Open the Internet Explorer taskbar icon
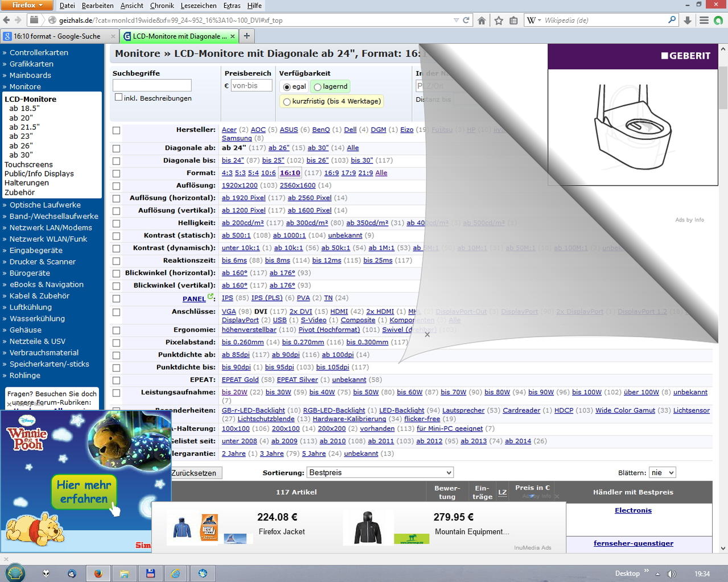Image resolution: width=728 pixels, height=582 pixels. (x=176, y=573)
